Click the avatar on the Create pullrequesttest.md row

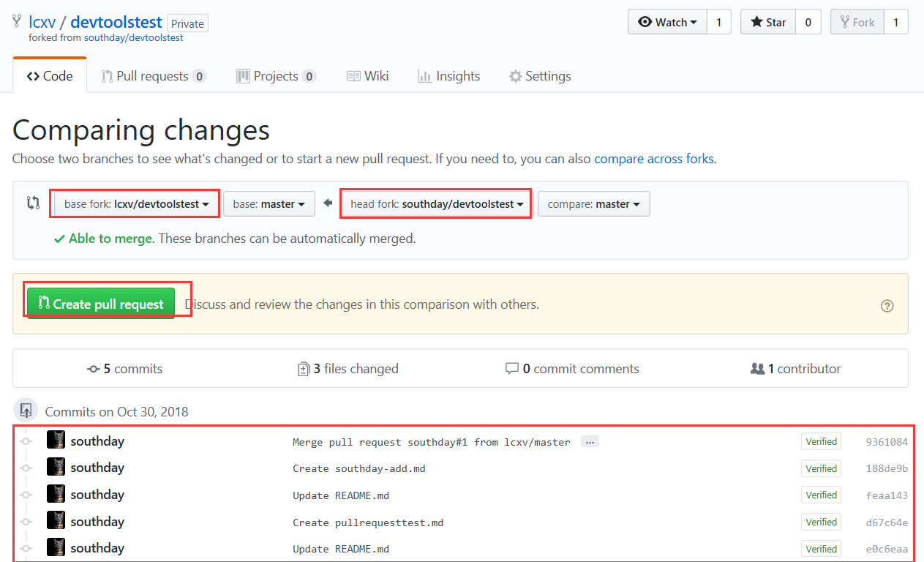click(x=56, y=520)
